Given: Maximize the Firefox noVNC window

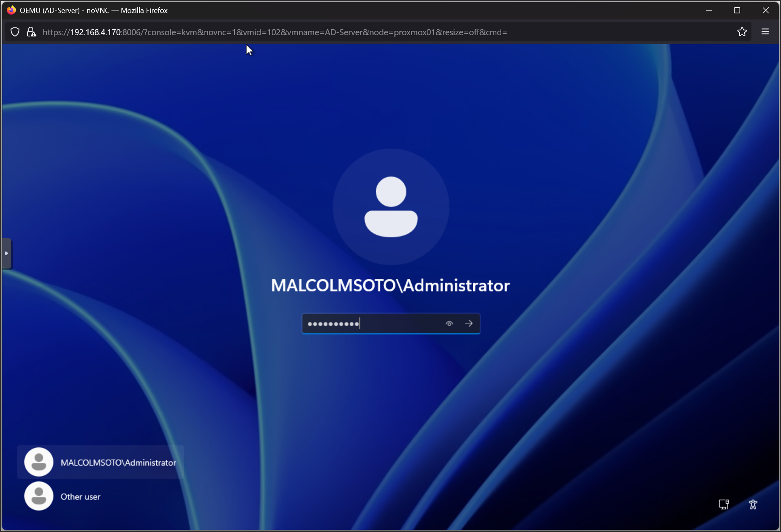Looking at the screenshot, I should [737, 10].
